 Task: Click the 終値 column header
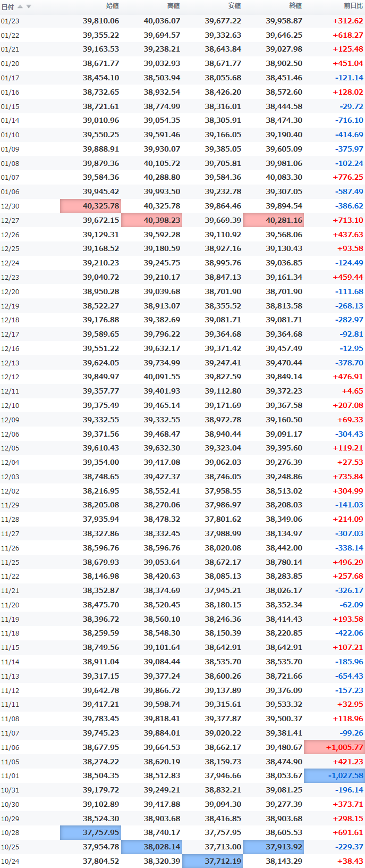tap(295, 6)
